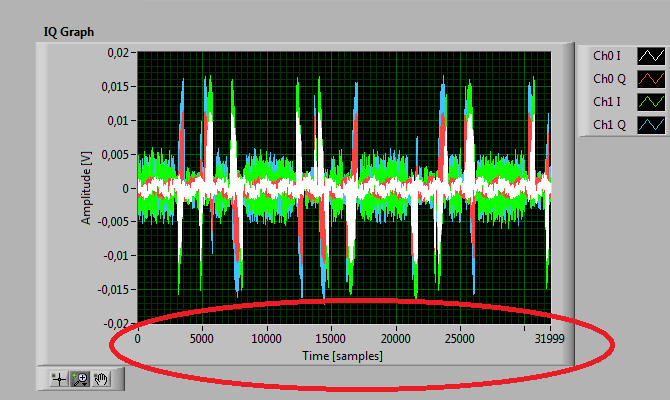Select the zoom magnifier tool
The image size is (670, 400).
tap(80, 379)
